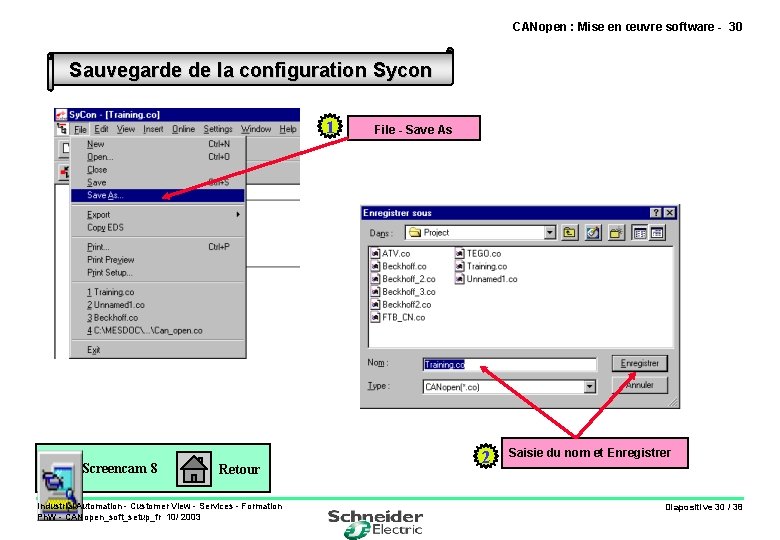
Task: Open the Window menu
Action: point(256,129)
